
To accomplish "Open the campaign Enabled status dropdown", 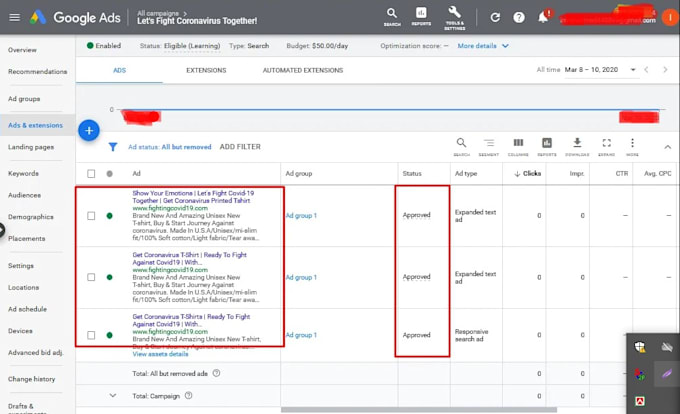I will point(104,46).
